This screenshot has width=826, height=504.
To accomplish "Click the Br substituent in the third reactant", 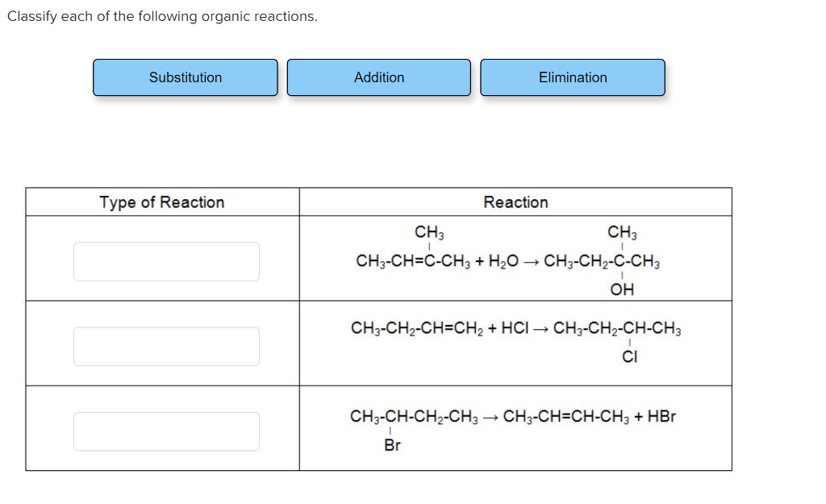I will [392, 444].
